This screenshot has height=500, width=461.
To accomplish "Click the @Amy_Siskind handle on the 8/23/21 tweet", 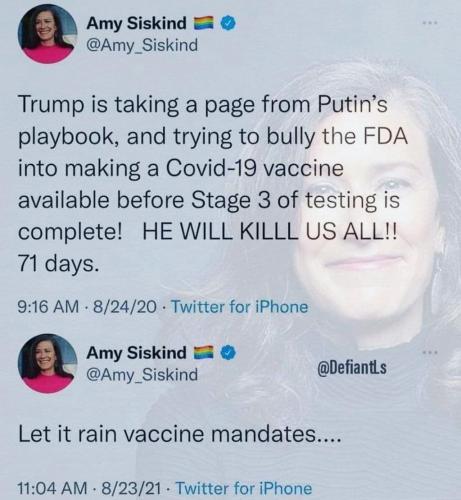I will [x=142, y=374].
